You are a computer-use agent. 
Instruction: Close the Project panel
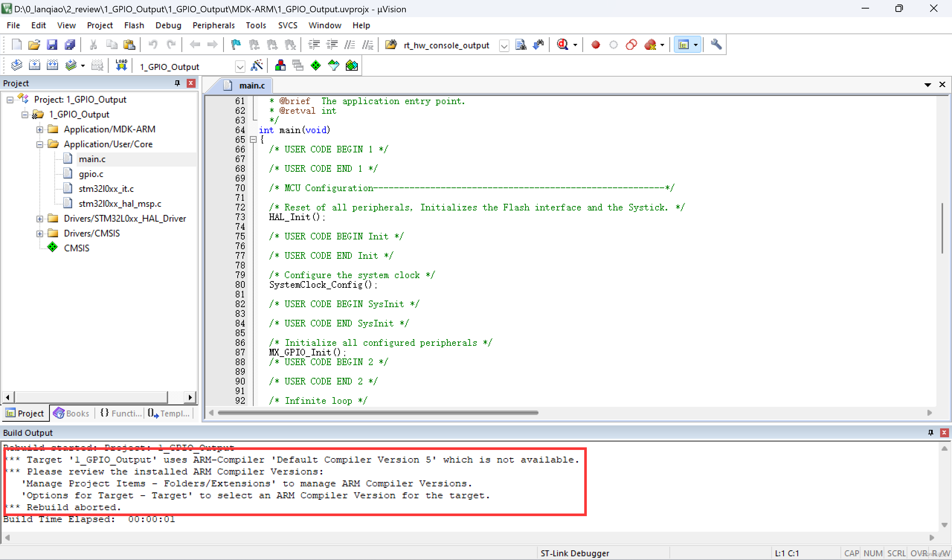[x=191, y=83]
